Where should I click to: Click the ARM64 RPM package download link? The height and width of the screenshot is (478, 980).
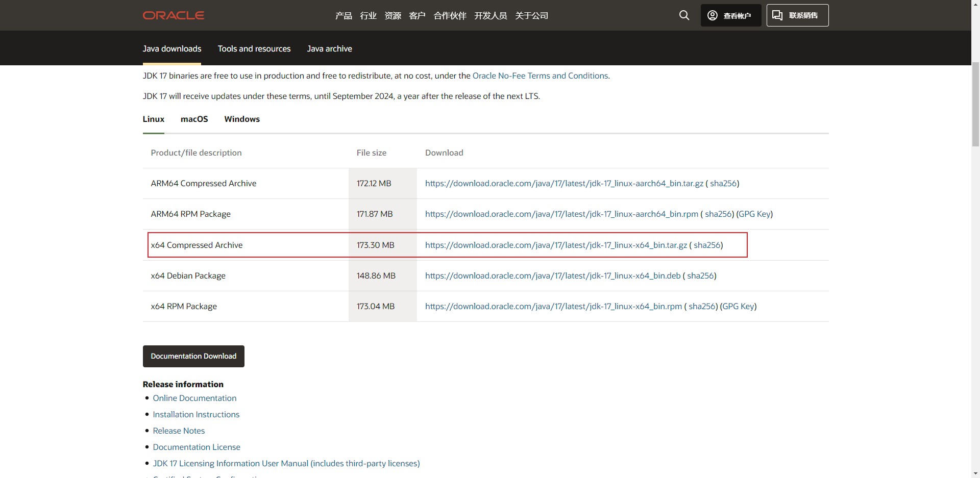click(x=561, y=214)
